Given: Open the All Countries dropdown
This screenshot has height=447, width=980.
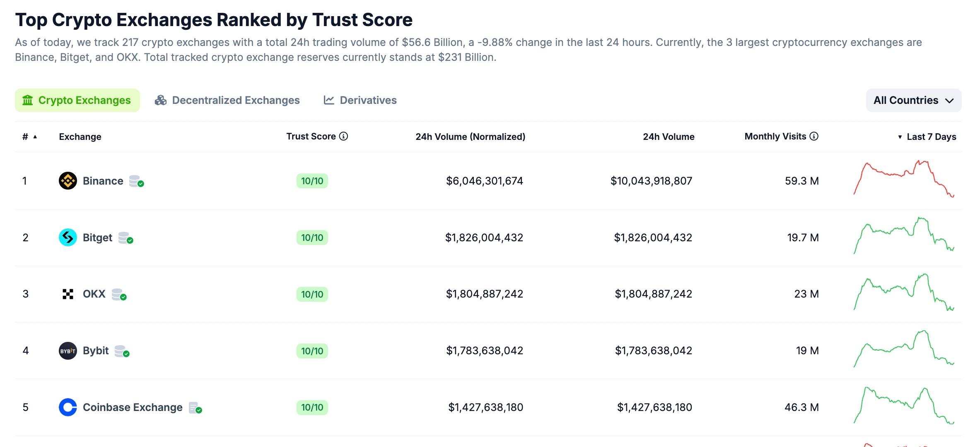Looking at the screenshot, I should click(x=914, y=100).
